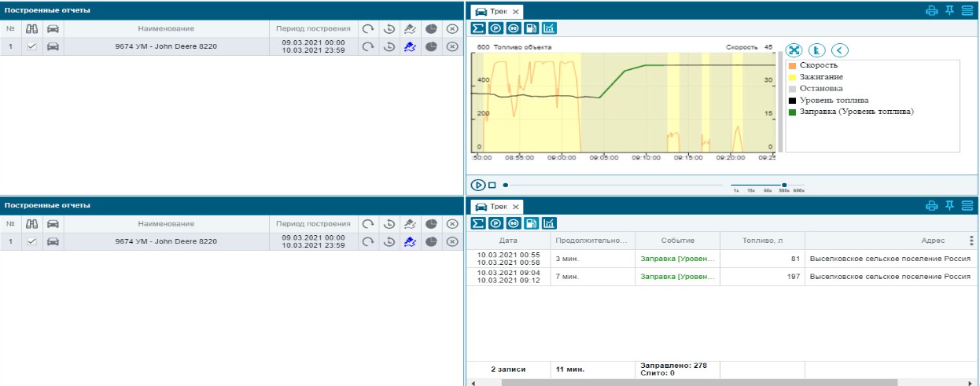Toggle the John Deere 8220 checkbox in the second reports list

(x=32, y=241)
